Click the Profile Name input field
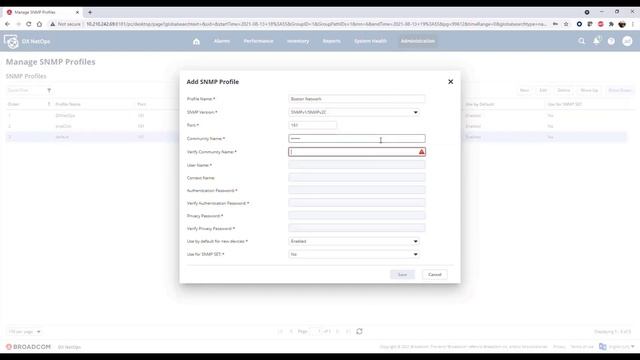Screen dimensions: 640x360 tap(357, 99)
